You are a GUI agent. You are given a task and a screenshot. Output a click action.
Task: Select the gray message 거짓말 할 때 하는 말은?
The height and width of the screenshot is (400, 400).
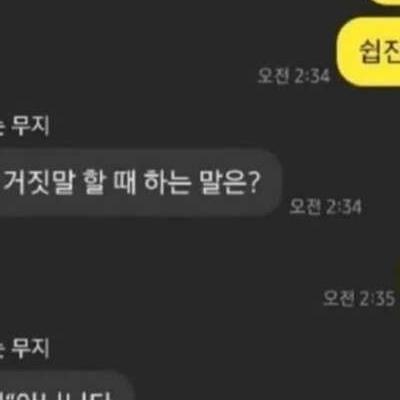coord(140,183)
